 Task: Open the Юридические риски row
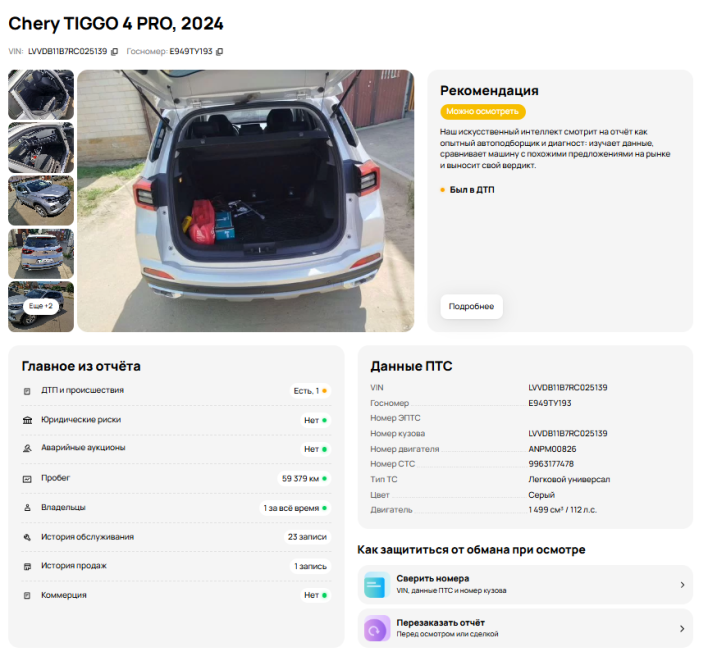[x=176, y=420]
